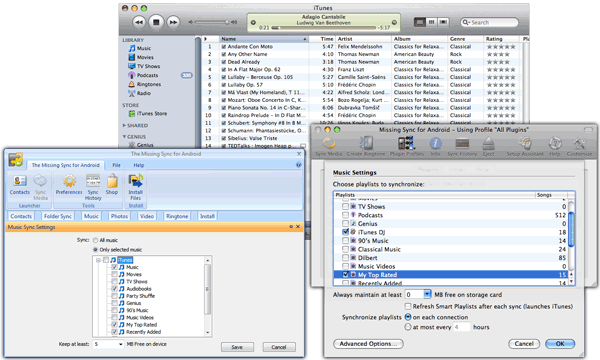Click the Save button

tap(237, 347)
